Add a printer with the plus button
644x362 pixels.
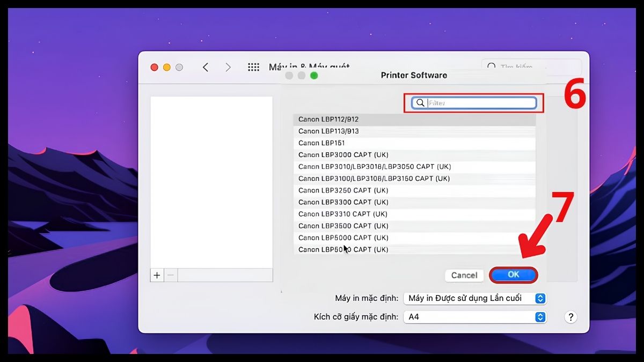coord(157,275)
